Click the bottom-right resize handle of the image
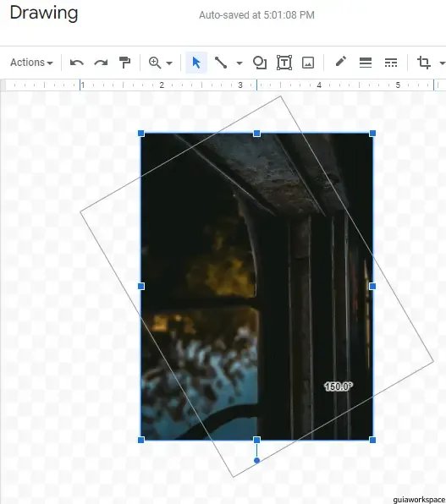This screenshot has height=504, width=446. tap(372, 440)
